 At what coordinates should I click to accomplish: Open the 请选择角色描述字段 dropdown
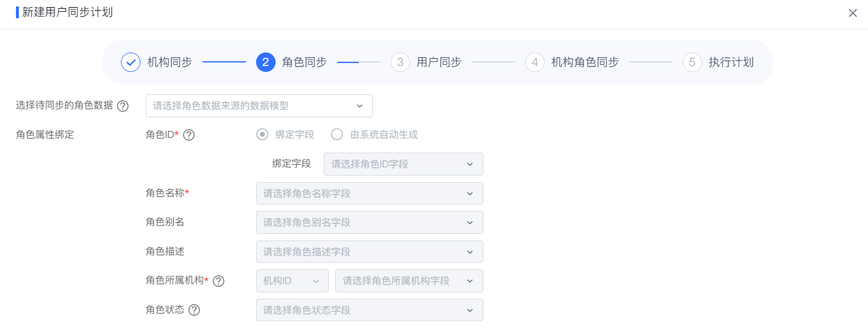[369, 252]
